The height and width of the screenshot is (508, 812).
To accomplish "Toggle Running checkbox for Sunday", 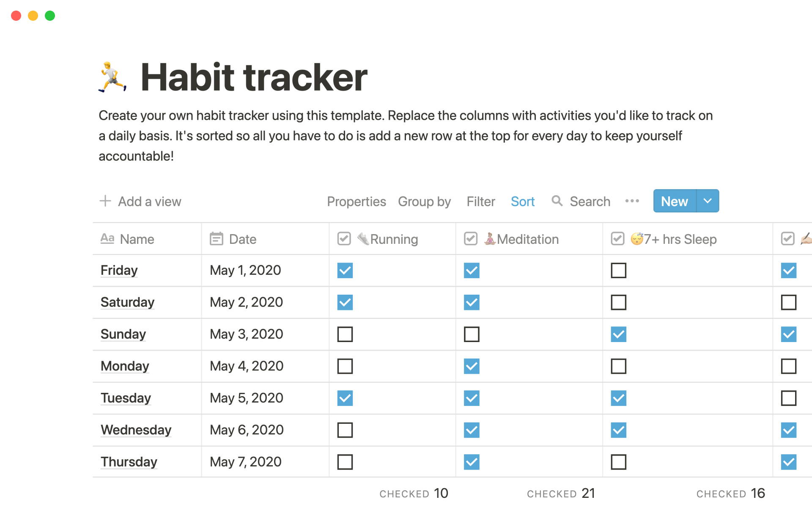I will pos(345,334).
